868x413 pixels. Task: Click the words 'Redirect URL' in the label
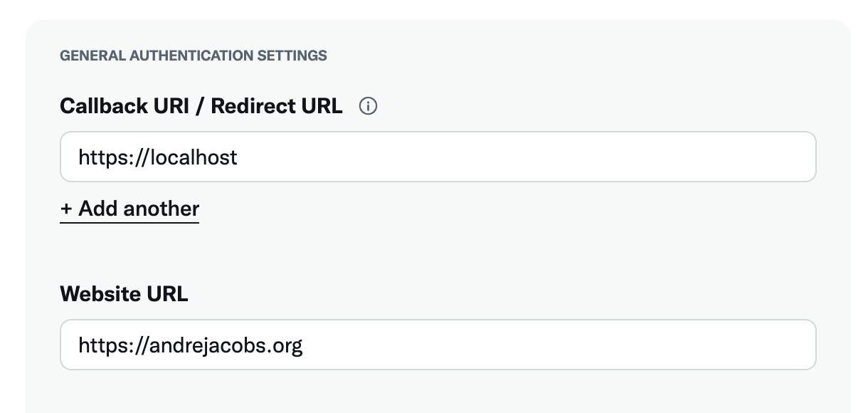point(277,106)
